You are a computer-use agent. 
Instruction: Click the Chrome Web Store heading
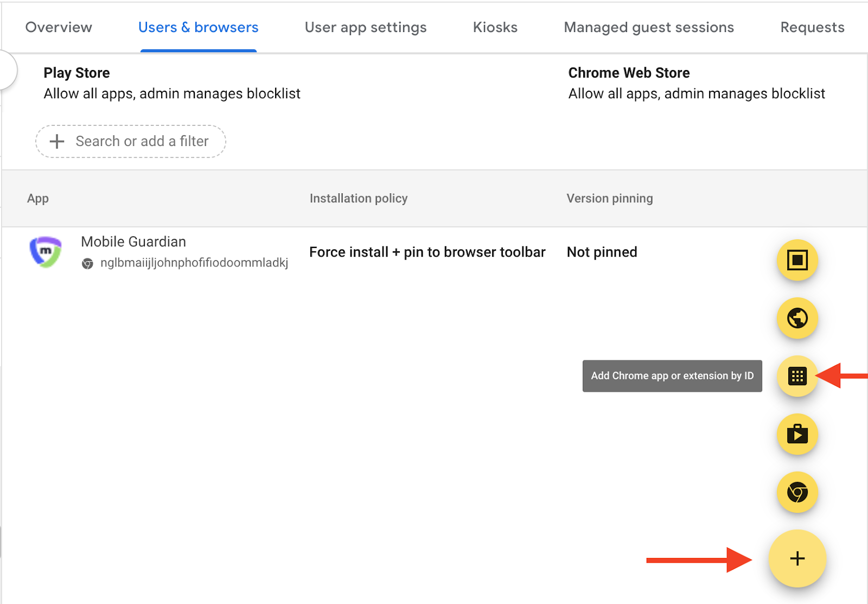click(x=629, y=73)
